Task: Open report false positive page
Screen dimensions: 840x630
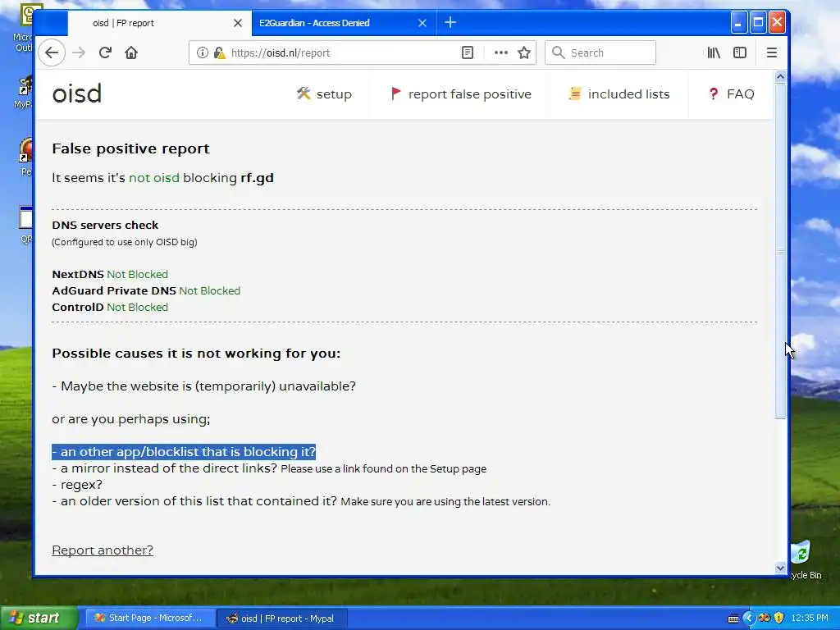Action: tap(461, 94)
